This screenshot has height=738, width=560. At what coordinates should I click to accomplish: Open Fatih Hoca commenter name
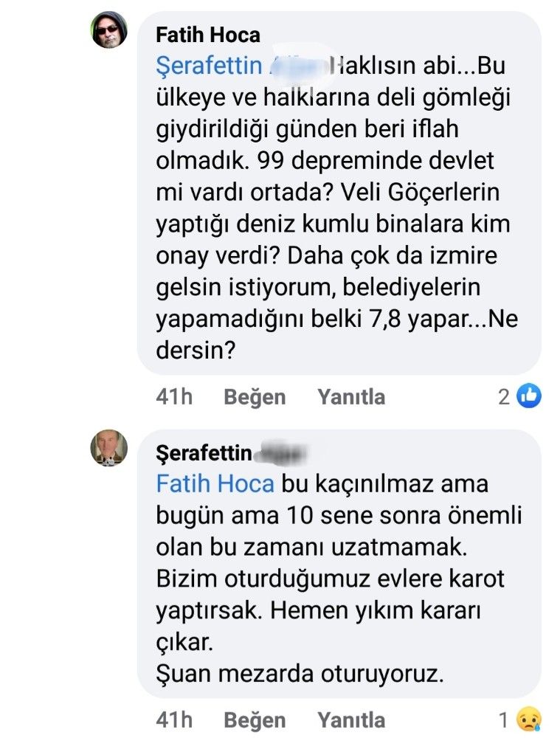coord(208,35)
